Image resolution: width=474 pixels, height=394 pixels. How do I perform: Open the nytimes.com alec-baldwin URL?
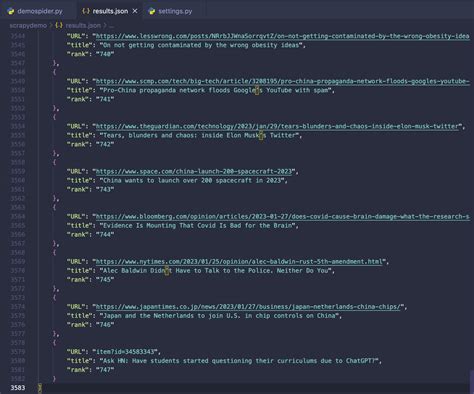[x=239, y=262]
